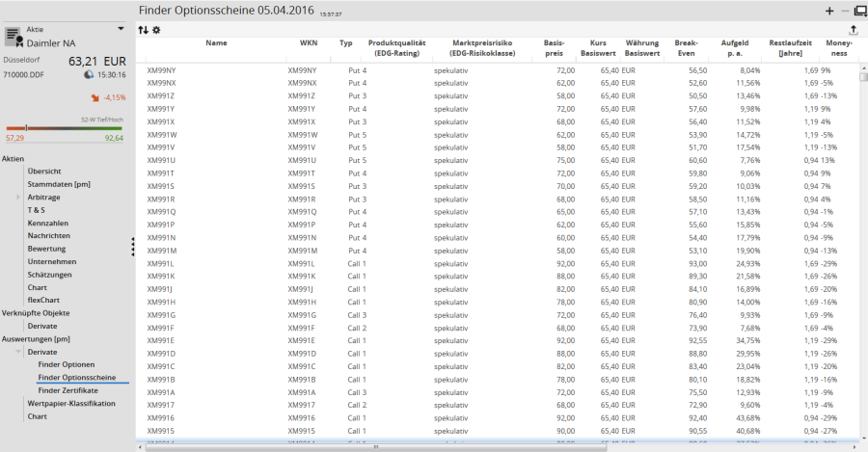Collapse the Derivate node under Auswertungen
868x452 pixels.
pos(18,352)
